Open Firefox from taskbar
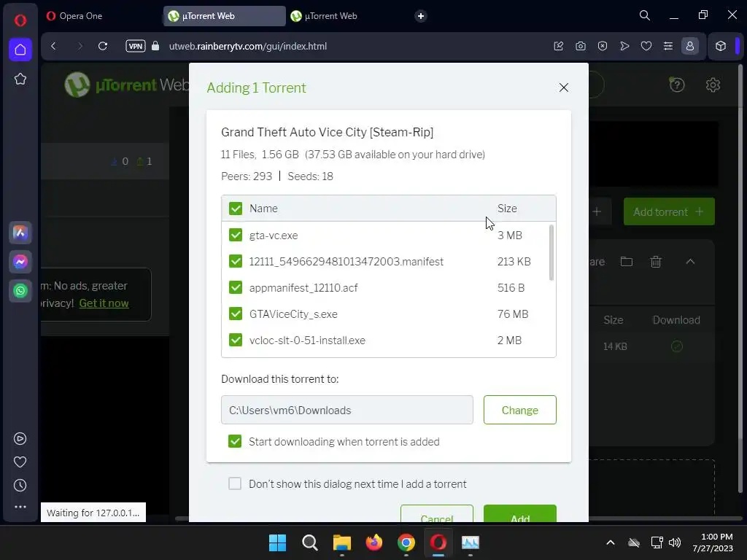Image resolution: width=747 pixels, height=560 pixels. tap(374, 542)
